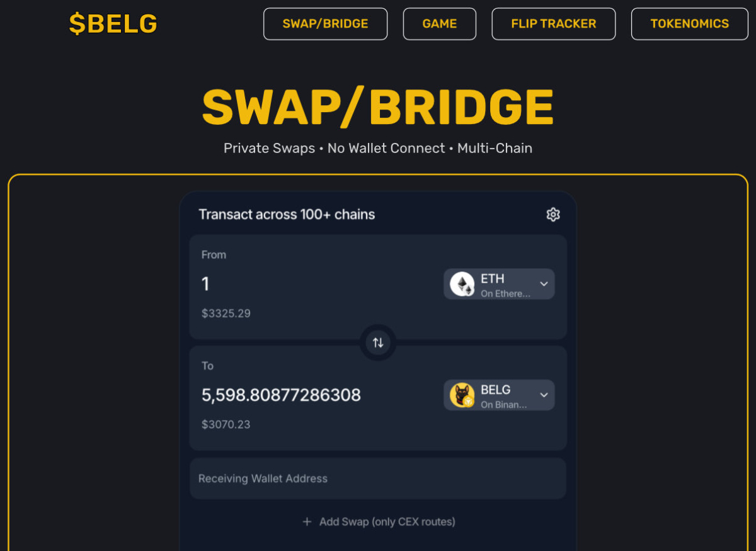Click the $BELG site logo
Viewport: 756px width, 551px height.
tap(113, 23)
